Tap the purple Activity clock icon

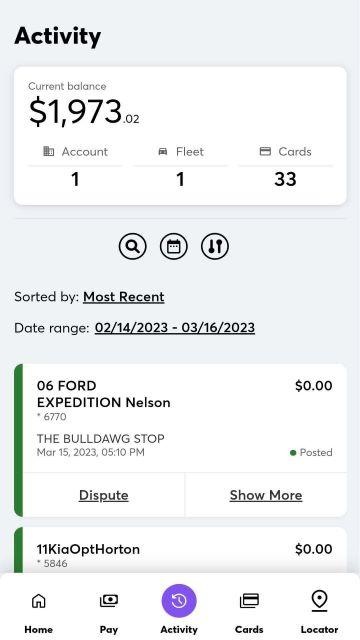(179, 601)
